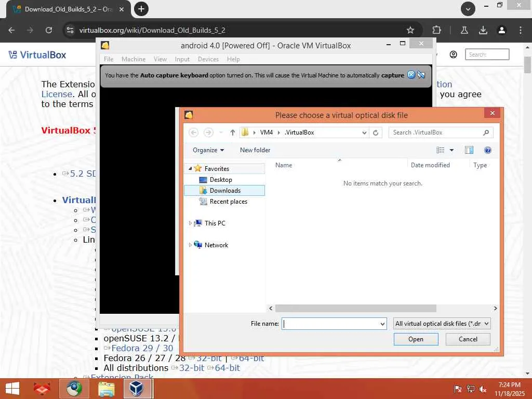Expand the Network tree node
Screen dimensions: 532x399
(x=190, y=245)
